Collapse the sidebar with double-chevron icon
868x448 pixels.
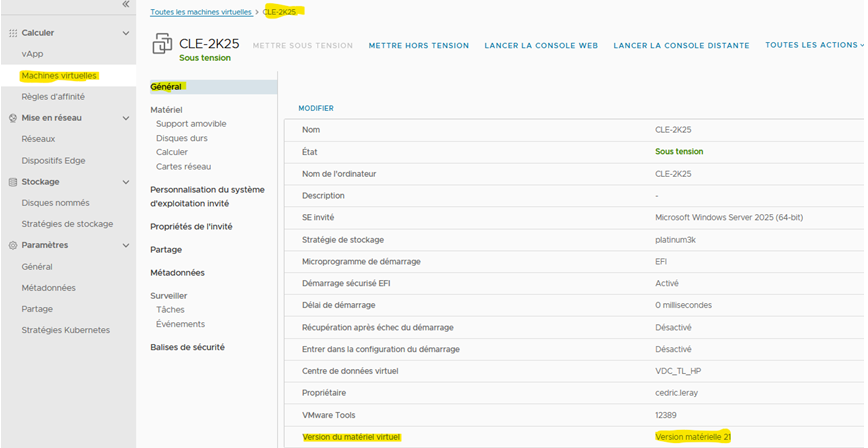point(126,4)
